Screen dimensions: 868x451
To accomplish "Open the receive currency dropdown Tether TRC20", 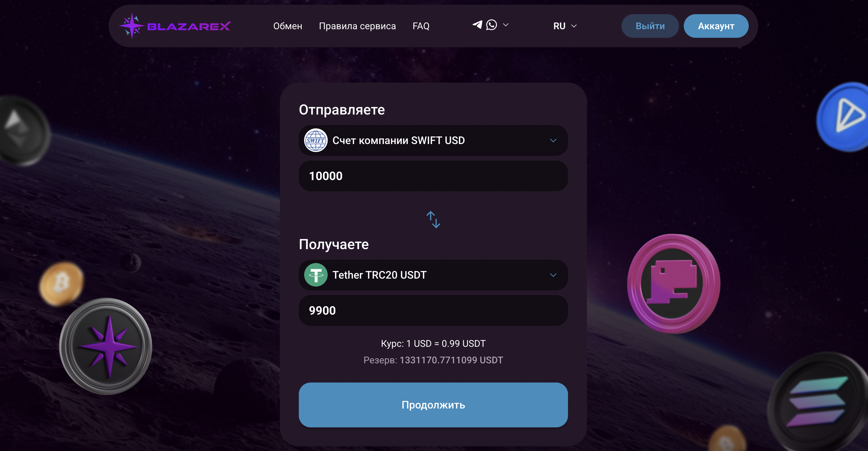I will [433, 275].
